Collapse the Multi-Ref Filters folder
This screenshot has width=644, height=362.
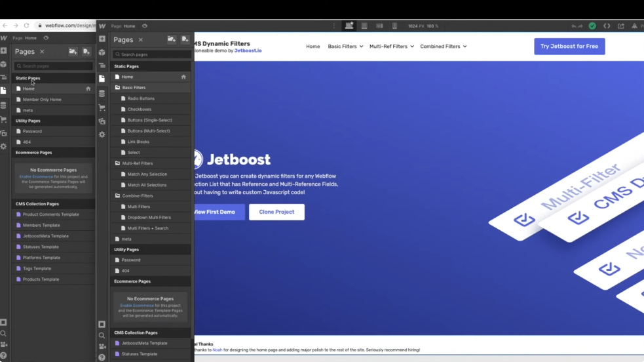117,163
